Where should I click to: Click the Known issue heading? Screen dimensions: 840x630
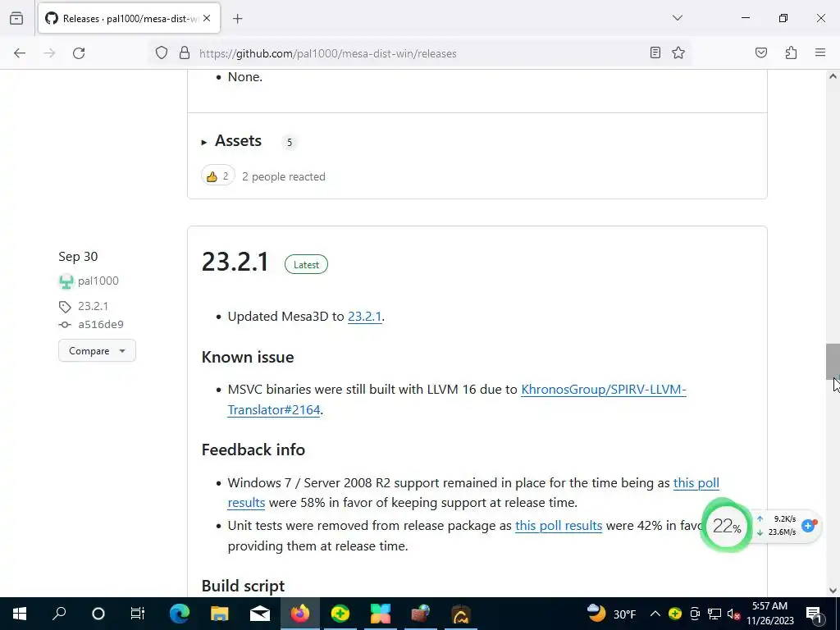coord(248,358)
